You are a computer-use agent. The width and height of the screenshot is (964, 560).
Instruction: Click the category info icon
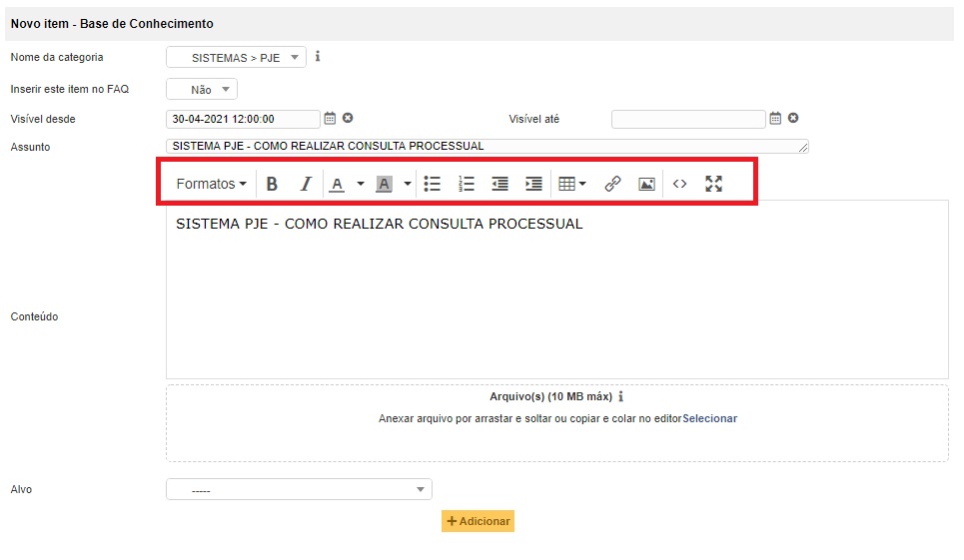(318, 57)
